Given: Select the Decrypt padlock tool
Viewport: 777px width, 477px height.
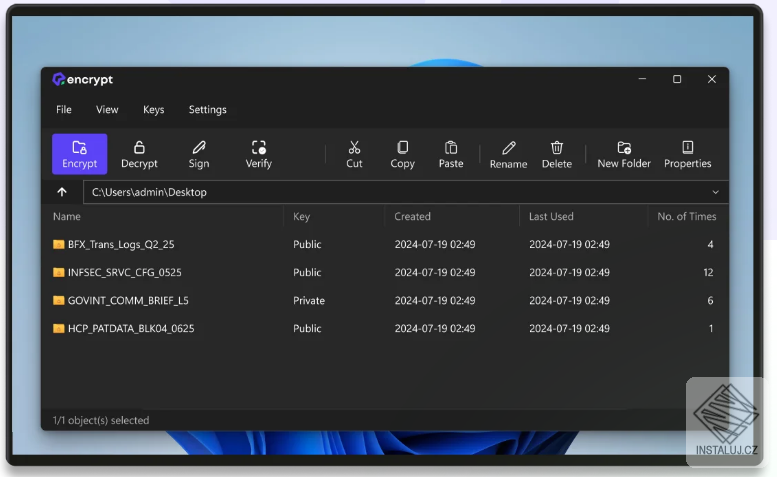Looking at the screenshot, I should point(139,154).
